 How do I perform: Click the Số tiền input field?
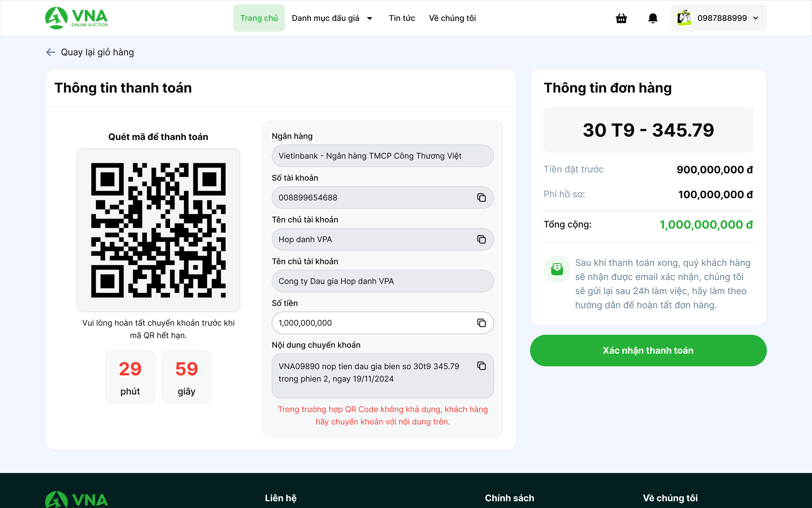[383, 323]
